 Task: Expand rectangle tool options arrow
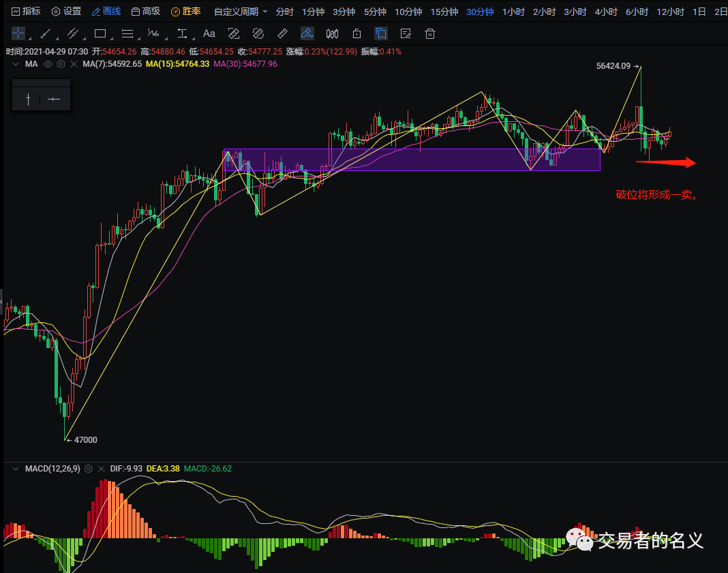[x=111, y=38]
